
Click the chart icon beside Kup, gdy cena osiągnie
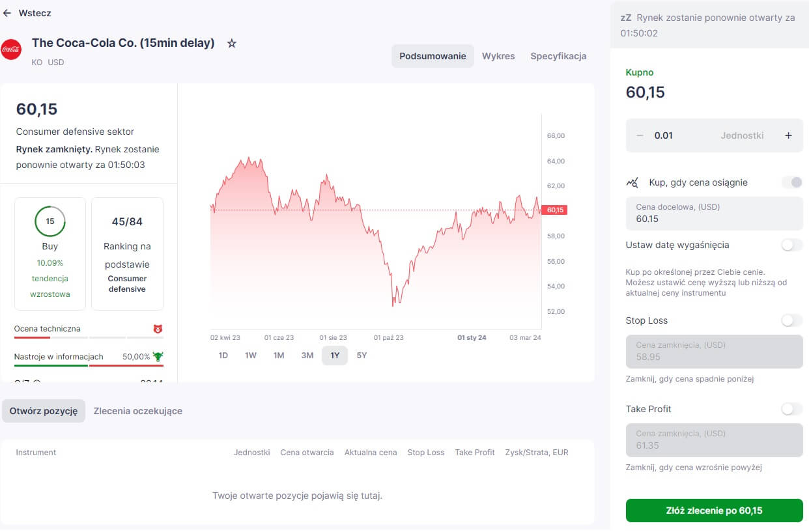click(x=632, y=182)
